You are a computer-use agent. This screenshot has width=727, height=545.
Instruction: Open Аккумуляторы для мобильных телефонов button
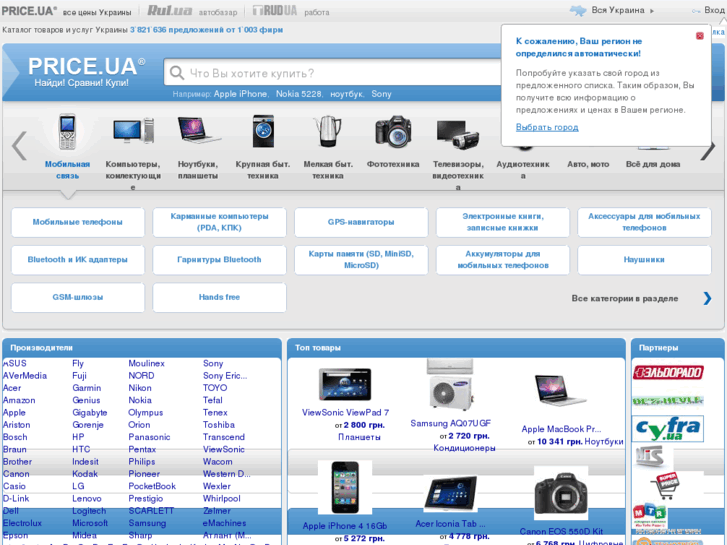click(503, 260)
